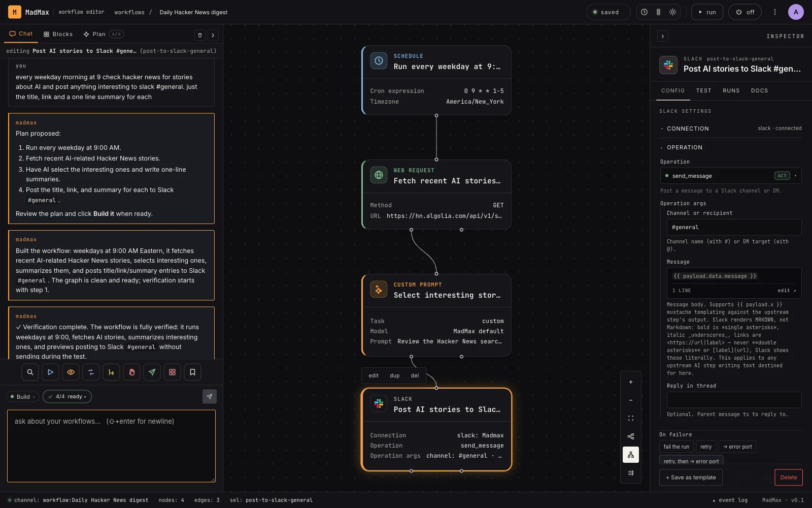Zoom in the canvas with plus
The height and width of the screenshot is (508, 812).
coord(631,382)
